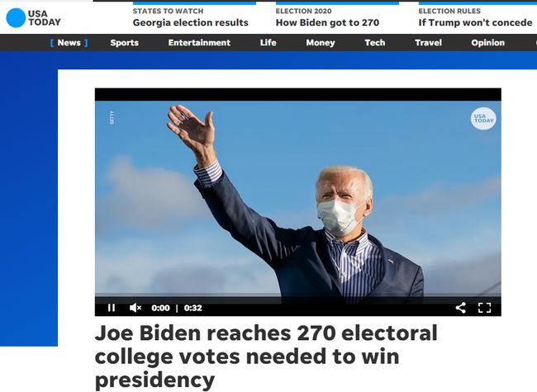Click the USA TODAY blue circle logo
This screenshot has height=392, width=537.
click(x=16, y=18)
